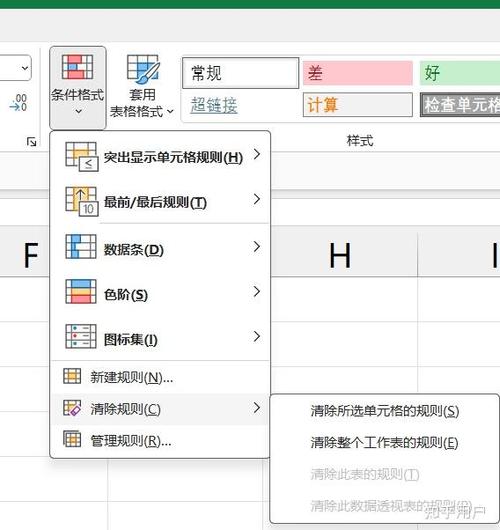Apply the 超链接 cell style
The image size is (500, 530).
point(240,105)
